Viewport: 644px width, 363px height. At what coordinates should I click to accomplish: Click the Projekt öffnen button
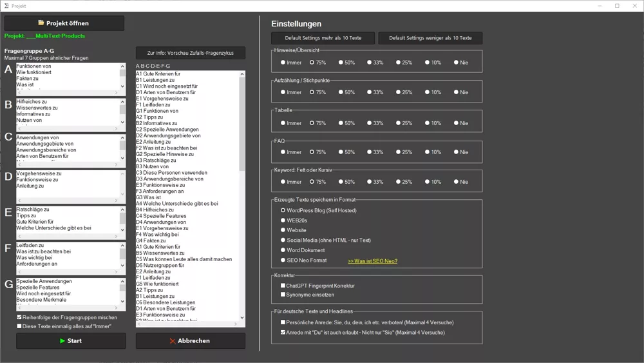(64, 23)
